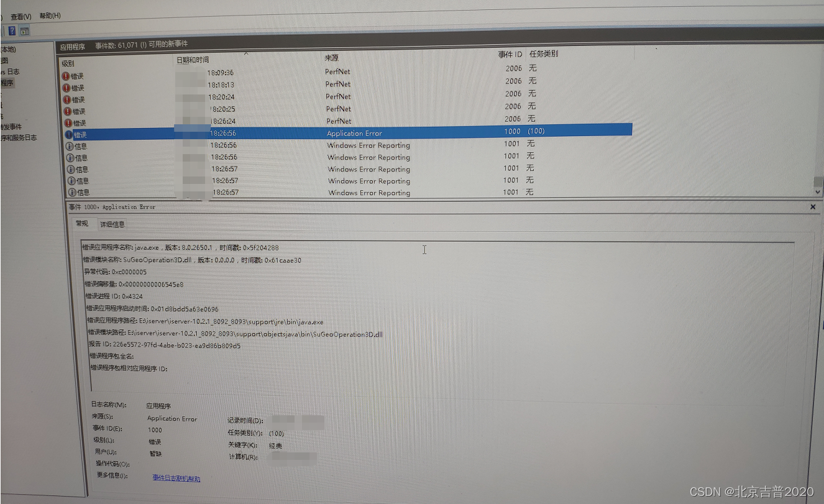The height and width of the screenshot is (504, 824).
Task: Click the 错误应用程序启动时间 line
Action: pyautogui.click(x=152, y=309)
